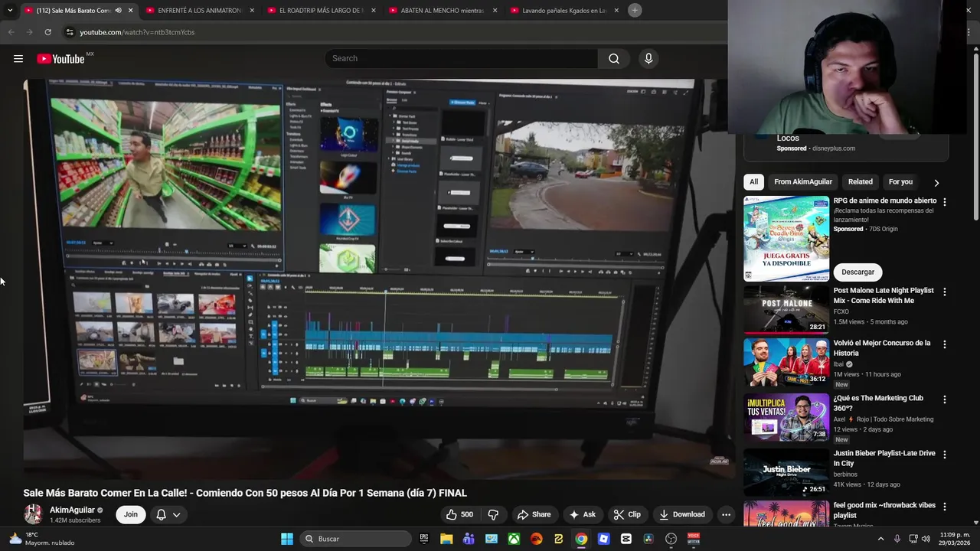The image size is (980, 551).
Task: Open options for RPG de anime ad
Action: point(944,202)
